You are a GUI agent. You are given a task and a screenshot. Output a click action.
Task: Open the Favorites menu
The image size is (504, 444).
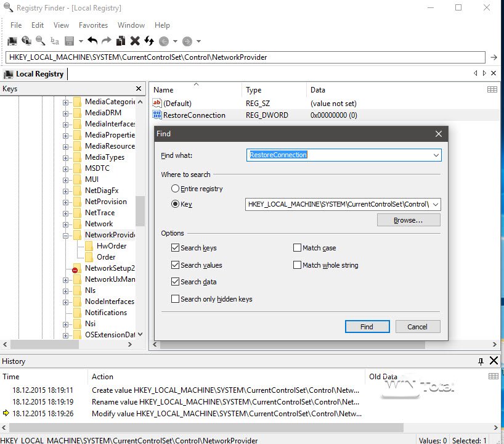[x=93, y=25]
